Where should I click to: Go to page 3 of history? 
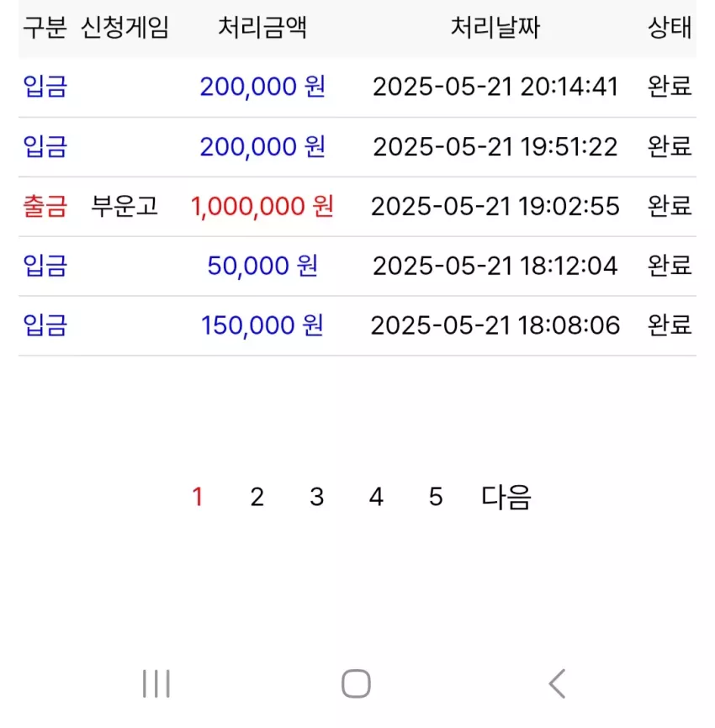[x=316, y=497]
